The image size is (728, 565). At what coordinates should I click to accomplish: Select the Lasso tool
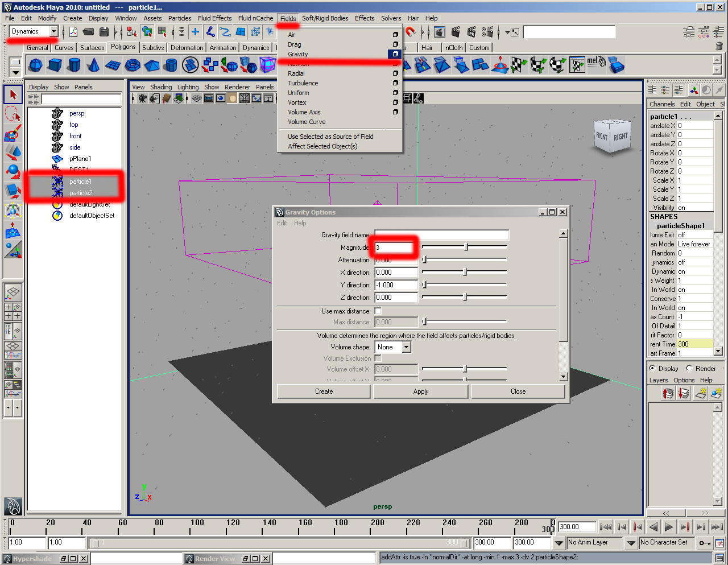(14, 114)
